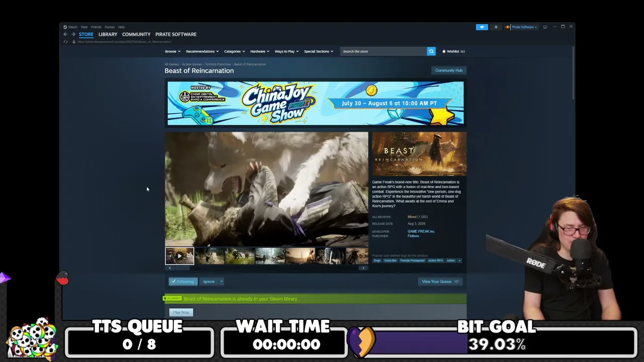The height and width of the screenshot is (362, 644).
Task: Open the blue announcements megaphone icon
Action: click(482, 27)
